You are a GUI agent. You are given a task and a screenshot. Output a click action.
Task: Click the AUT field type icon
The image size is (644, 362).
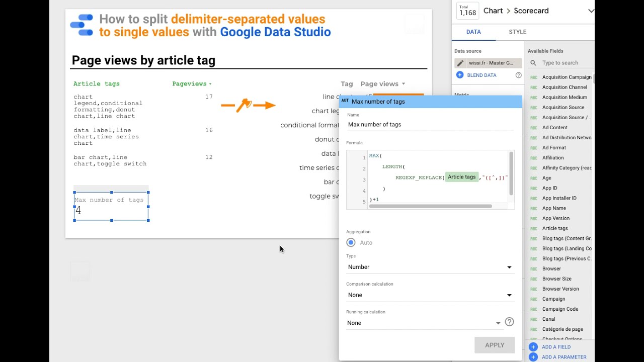click(x=345, y=101)
